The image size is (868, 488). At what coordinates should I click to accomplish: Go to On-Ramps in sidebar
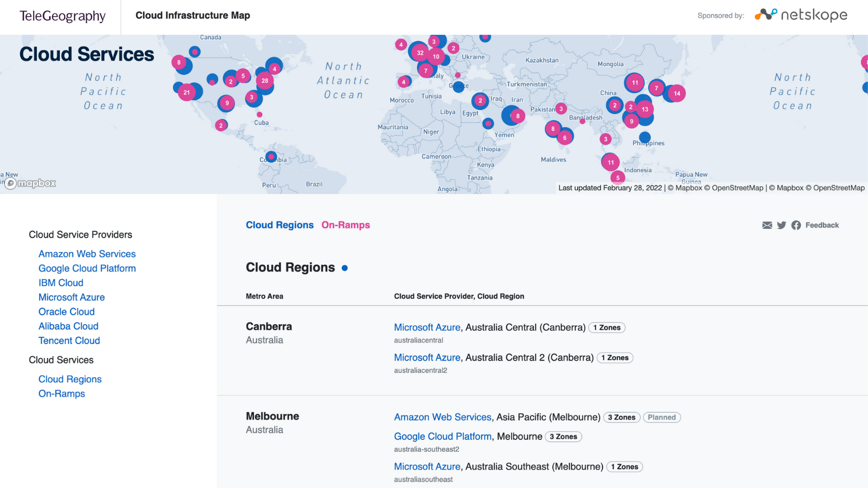point(61,394)
